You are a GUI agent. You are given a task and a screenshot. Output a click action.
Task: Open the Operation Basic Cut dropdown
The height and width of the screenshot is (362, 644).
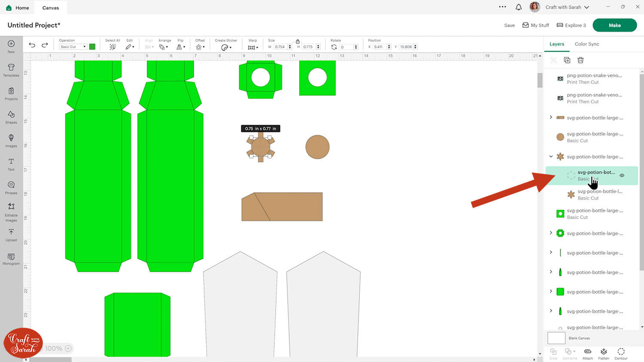coord(73,47)
